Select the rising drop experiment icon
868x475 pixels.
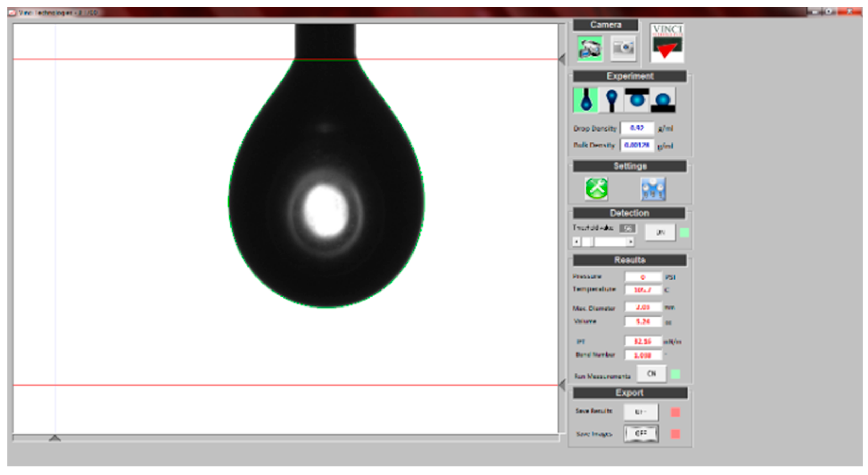pos(611,100)
